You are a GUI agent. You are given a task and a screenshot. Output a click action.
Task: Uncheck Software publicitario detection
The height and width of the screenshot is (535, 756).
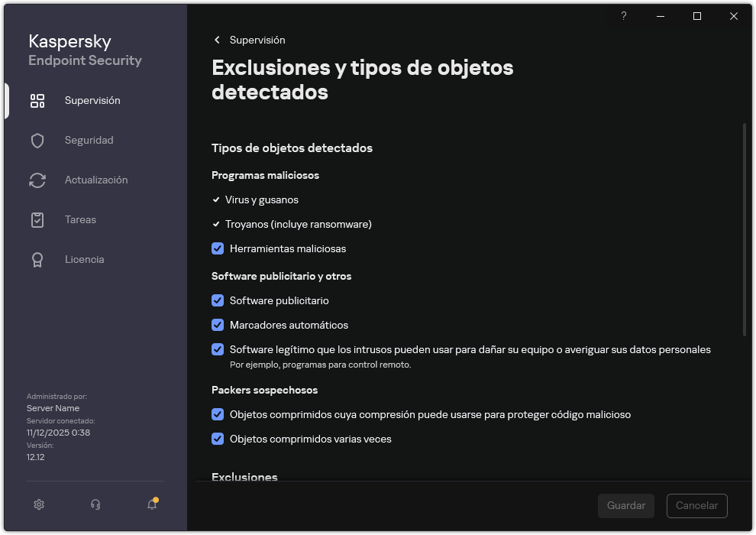(218, 300)
